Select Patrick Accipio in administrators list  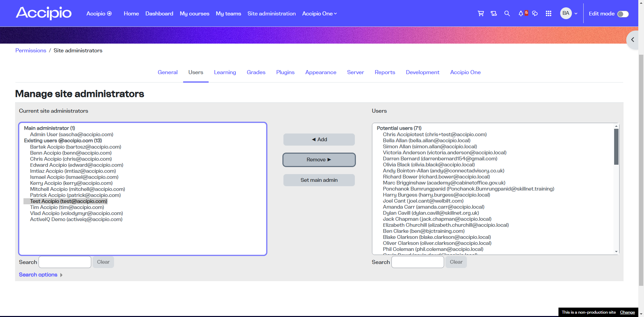coord(75,195)
